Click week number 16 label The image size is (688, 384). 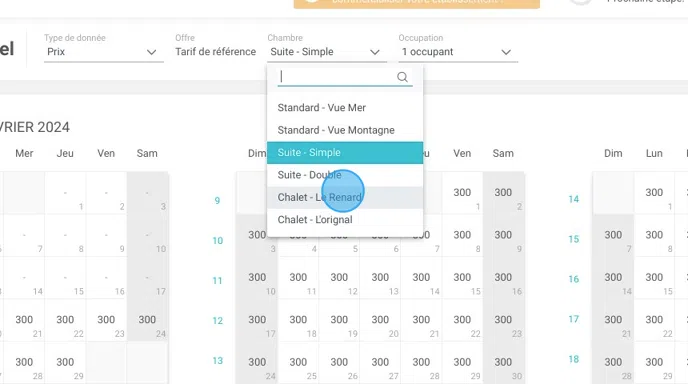[573, 279]
